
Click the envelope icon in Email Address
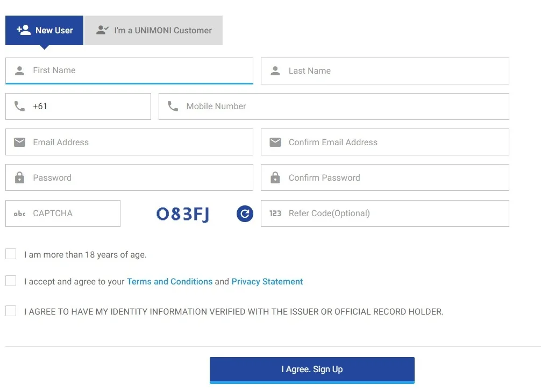click(20, 142)
